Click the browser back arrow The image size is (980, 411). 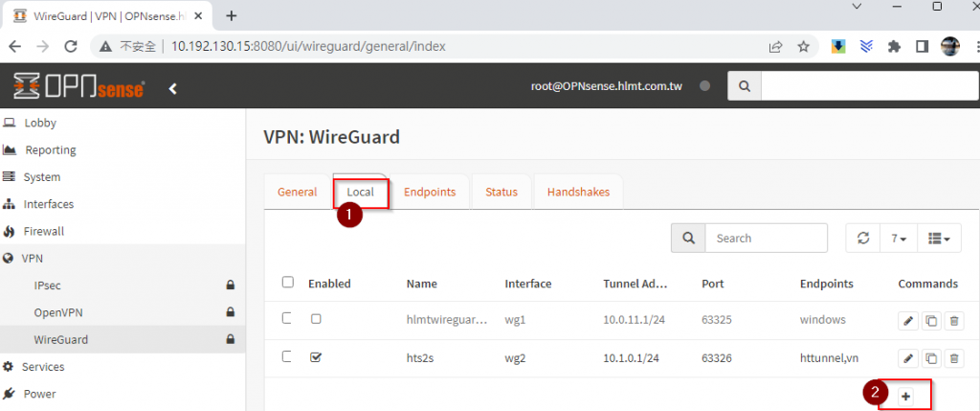(15, 46)
